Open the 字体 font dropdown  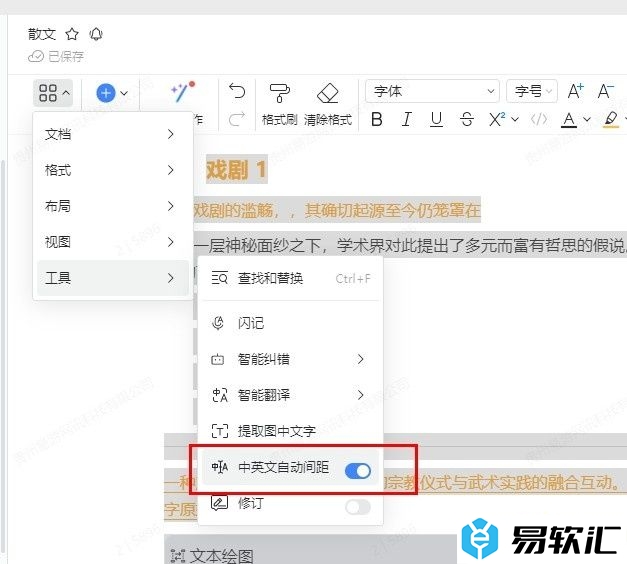click(x=432, y=91)
